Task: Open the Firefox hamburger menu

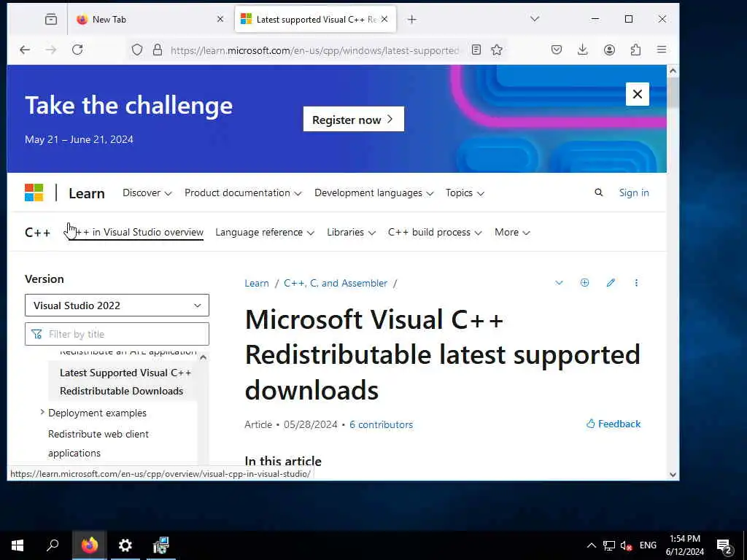Action: (662, 50)
